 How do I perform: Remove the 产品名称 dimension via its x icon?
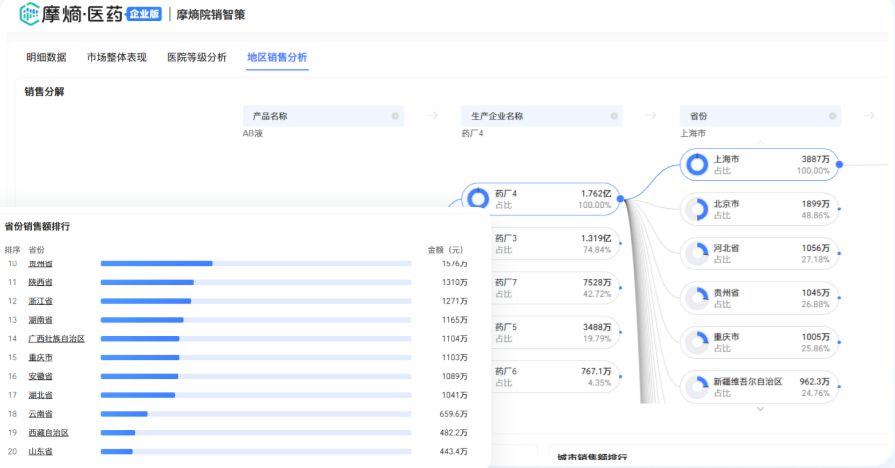click(395, 116)
